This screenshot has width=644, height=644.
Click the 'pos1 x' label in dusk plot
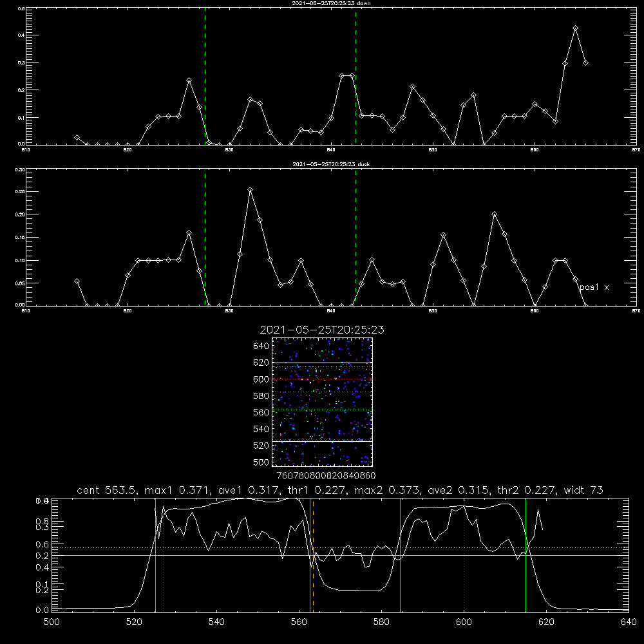[x=594, y=287]
